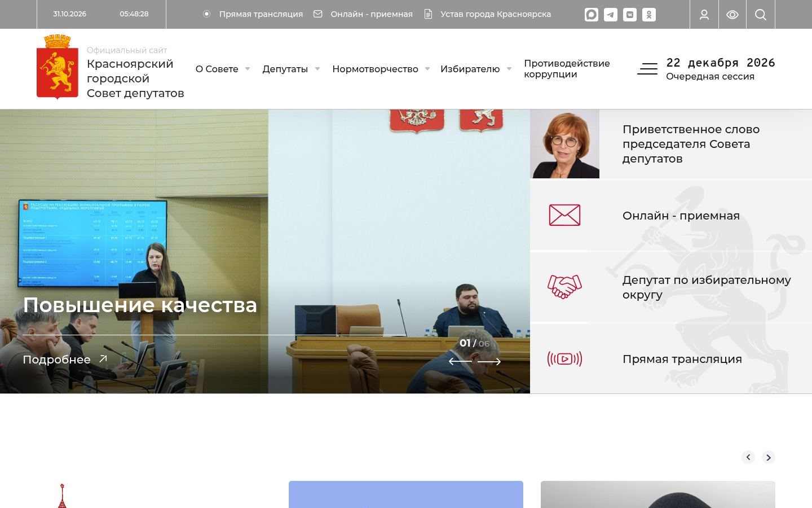Click the Krasnoyarsk coat of arms logo
The width and height of the screenshot is (812, 508).
tap(58, 67)
